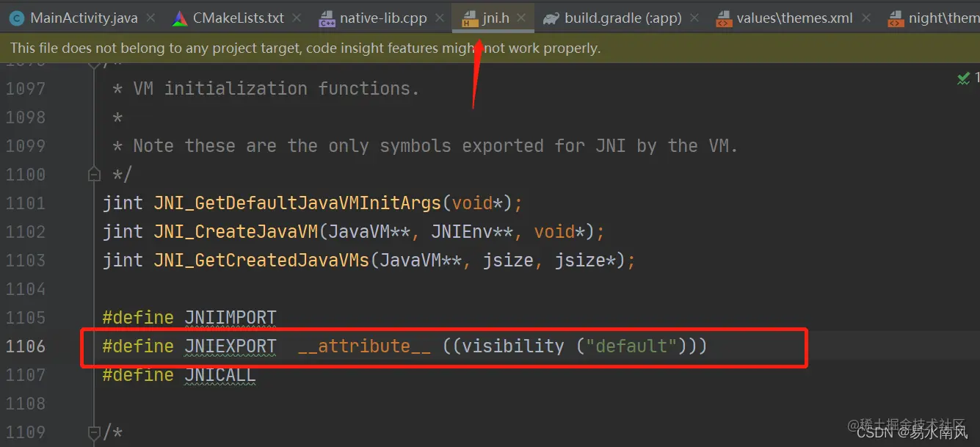Click line number 1106 in the gutter

click(x=26, y=346)
